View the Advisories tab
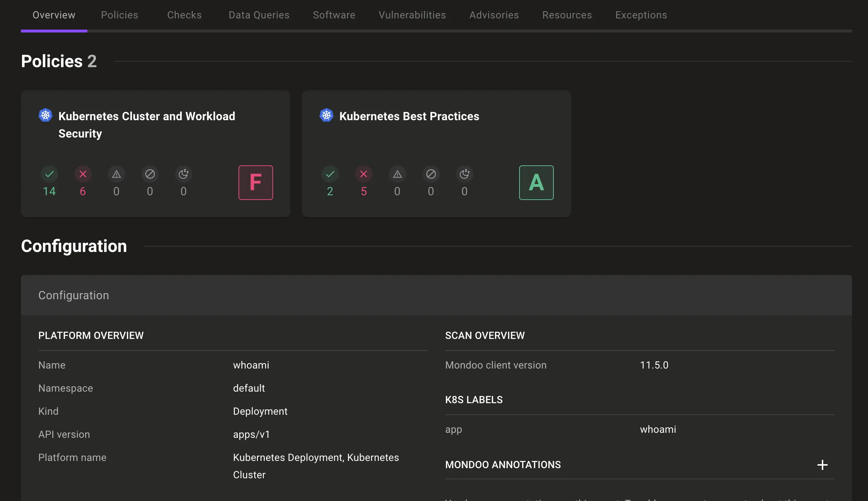The height and width of the screenshot is (501, 868). pos(494,15)
